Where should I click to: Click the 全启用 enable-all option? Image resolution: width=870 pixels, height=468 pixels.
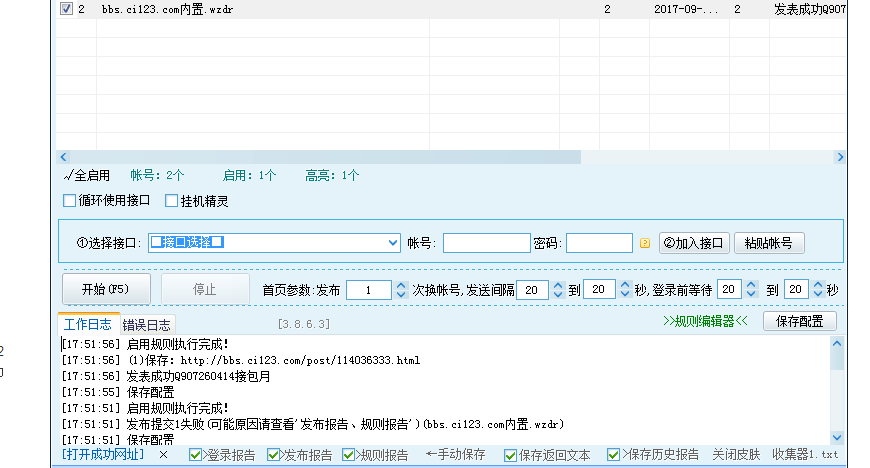87,176
